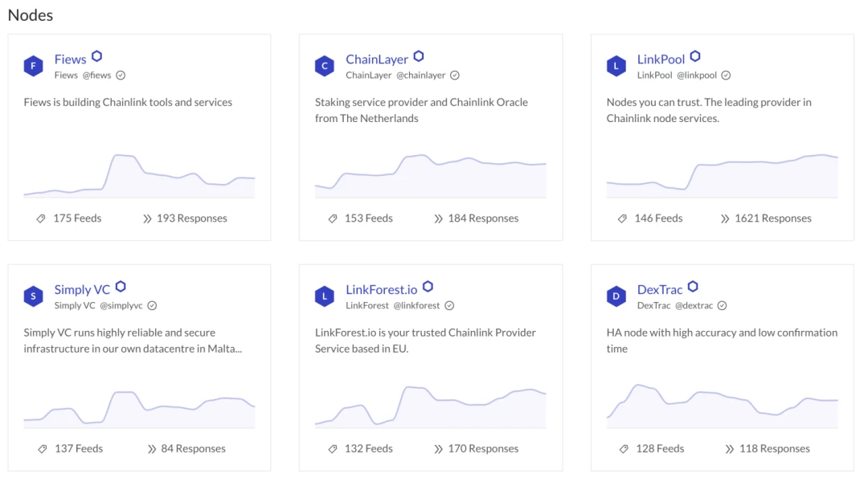Click hexagon badge next to DexTrac name
868x486 pixels.
(693, 286)
